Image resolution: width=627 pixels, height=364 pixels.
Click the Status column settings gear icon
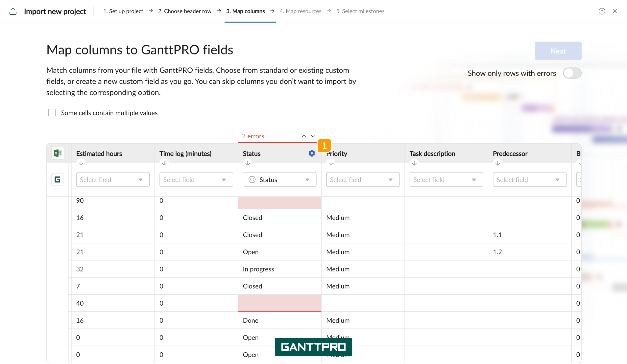312,153
